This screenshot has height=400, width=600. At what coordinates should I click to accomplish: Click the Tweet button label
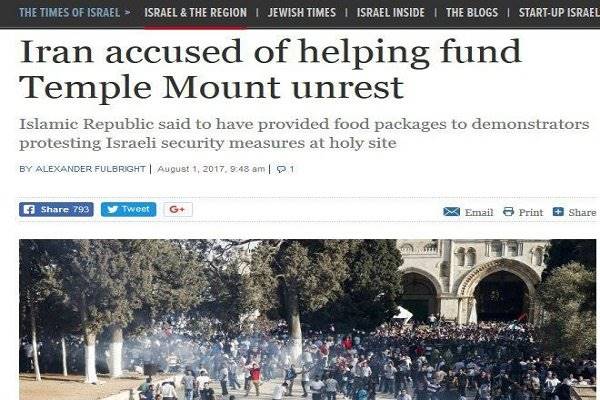[135, 209]
